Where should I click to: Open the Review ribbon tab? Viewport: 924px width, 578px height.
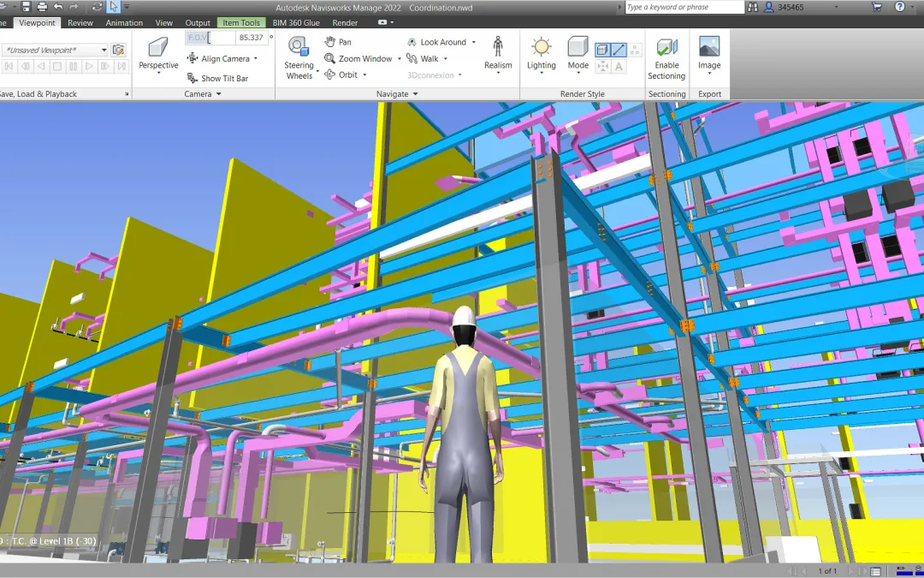80,22
